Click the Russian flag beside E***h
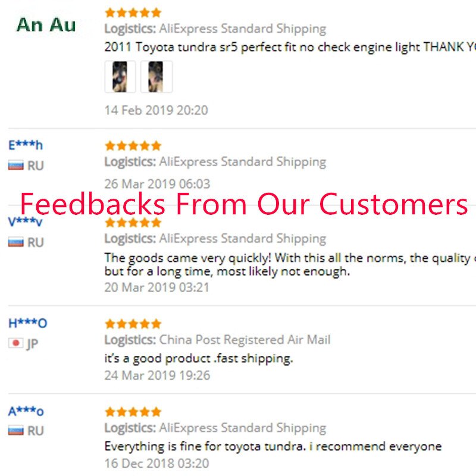This screenshot has height=476, width=476. (16, 165)
